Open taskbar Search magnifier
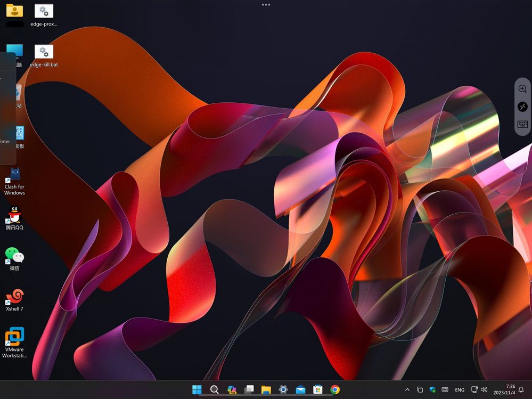 pyautogui.click(x=214, y=389)
